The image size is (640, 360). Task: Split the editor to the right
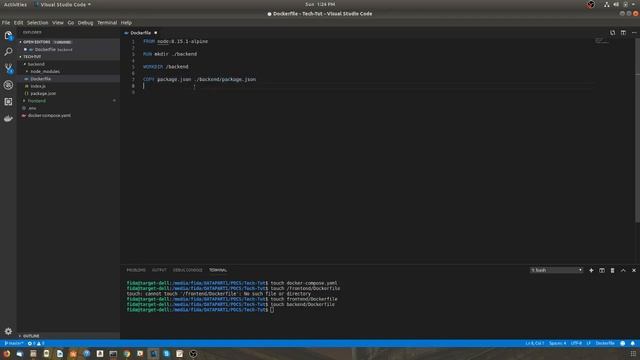tap(623, 33)
